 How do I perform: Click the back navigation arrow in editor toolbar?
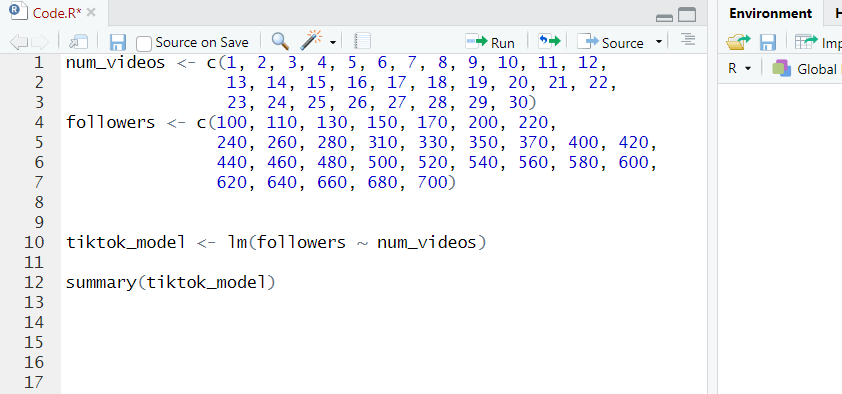point(19,42)
